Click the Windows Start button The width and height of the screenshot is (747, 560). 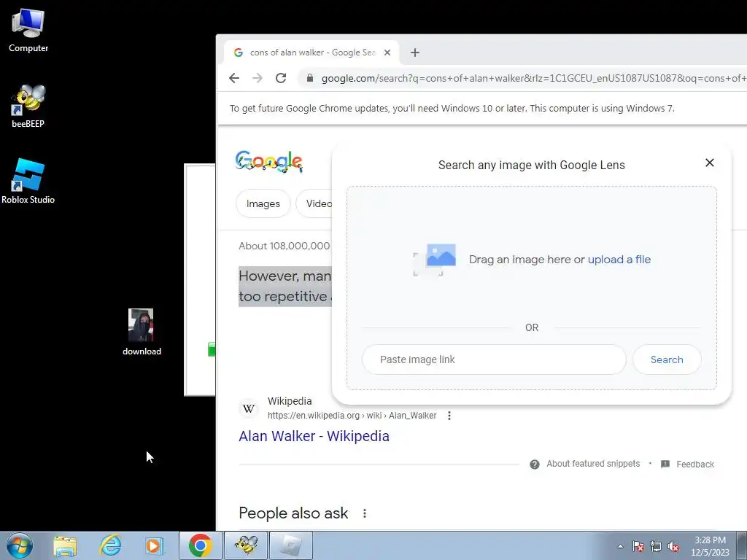[19, 545]
